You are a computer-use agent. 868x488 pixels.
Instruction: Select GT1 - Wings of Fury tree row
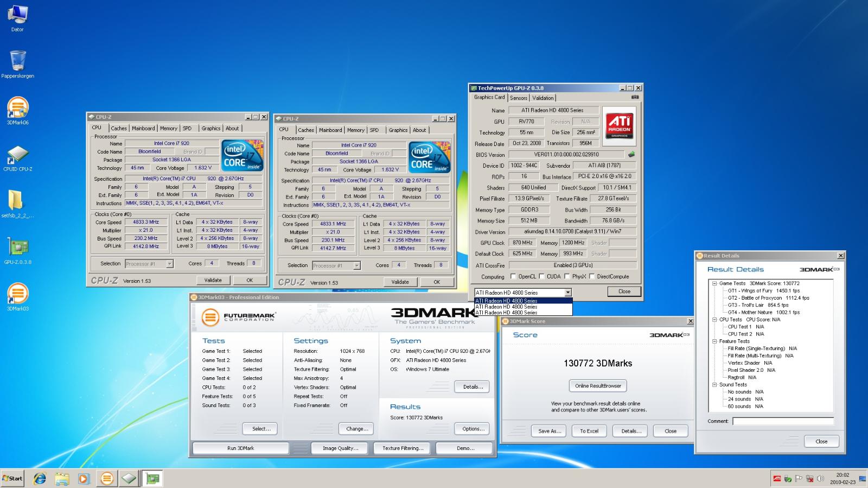[764, 291]
